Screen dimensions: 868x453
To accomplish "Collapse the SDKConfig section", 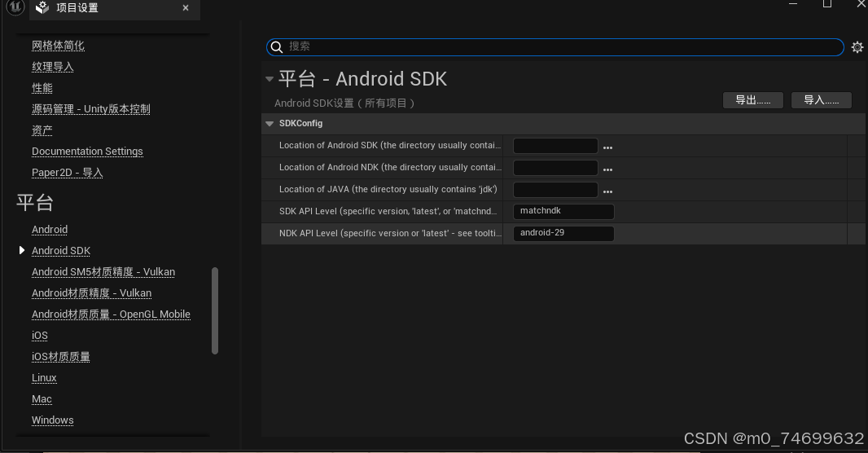I will tap(270, 124).
